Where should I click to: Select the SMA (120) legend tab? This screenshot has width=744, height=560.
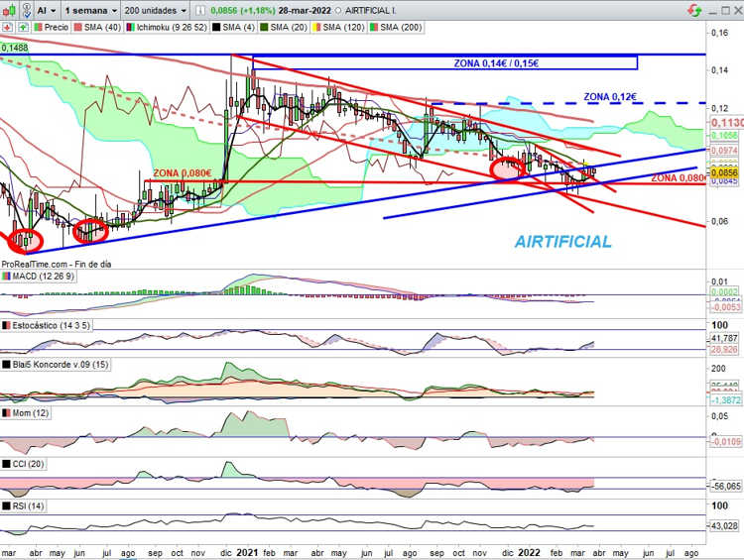point(338,28)
